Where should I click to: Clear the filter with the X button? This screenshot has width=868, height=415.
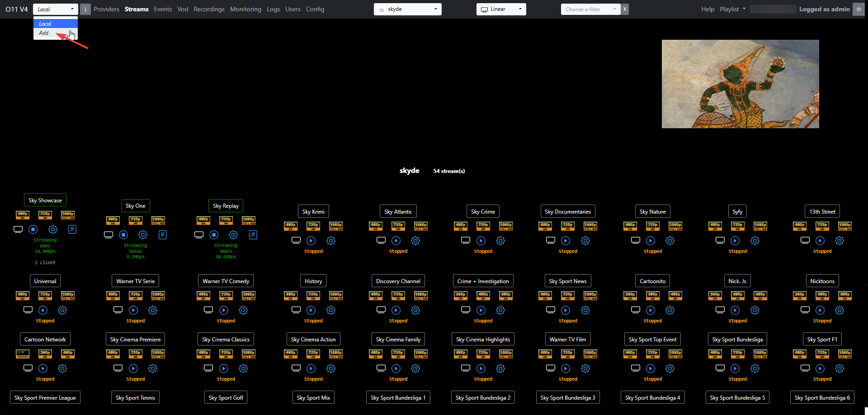[625, 9]
